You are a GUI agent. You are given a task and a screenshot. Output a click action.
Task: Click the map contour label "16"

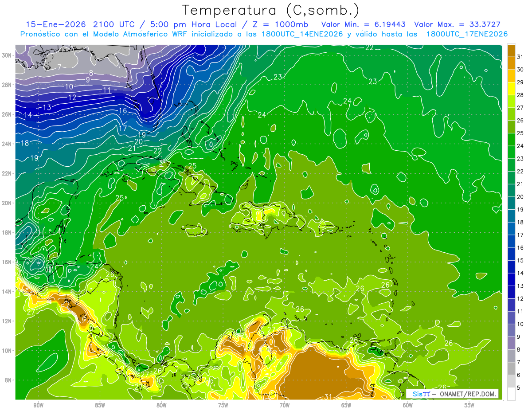tap(123, 110)
